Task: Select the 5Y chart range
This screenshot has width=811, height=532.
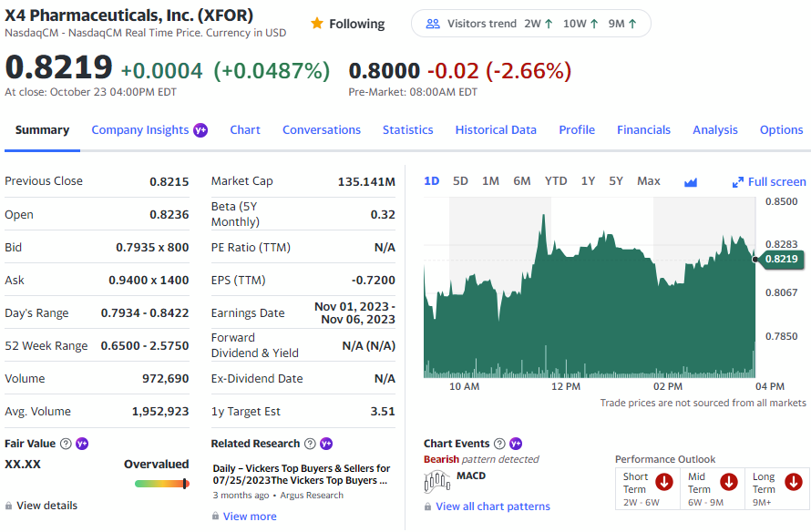Action: coord(616,181)
